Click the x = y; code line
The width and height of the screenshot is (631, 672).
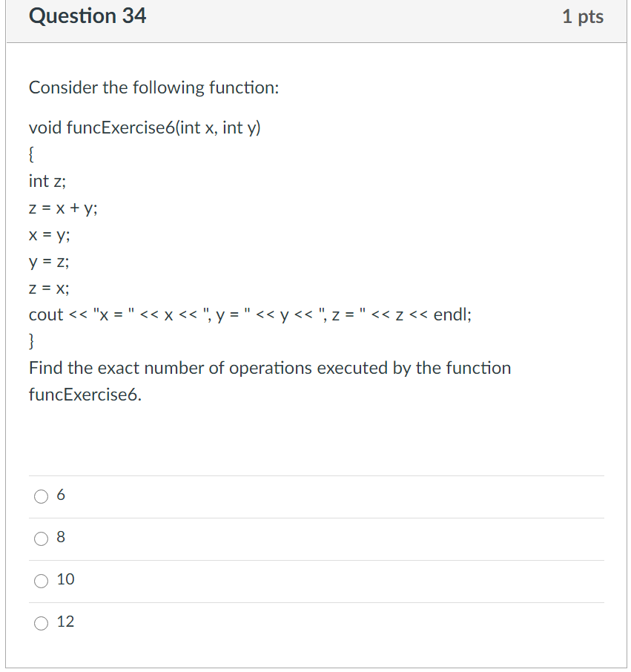click(49, 234)
